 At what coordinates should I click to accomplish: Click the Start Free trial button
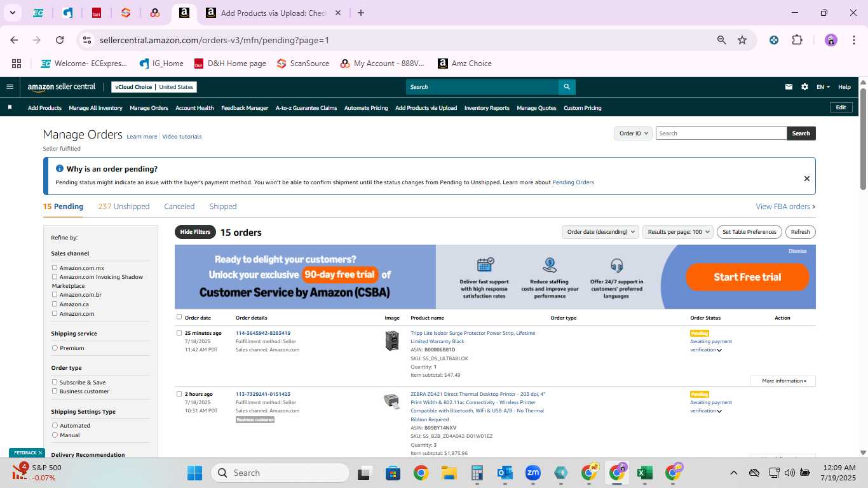pyautogui.click(x=747, y=277)
